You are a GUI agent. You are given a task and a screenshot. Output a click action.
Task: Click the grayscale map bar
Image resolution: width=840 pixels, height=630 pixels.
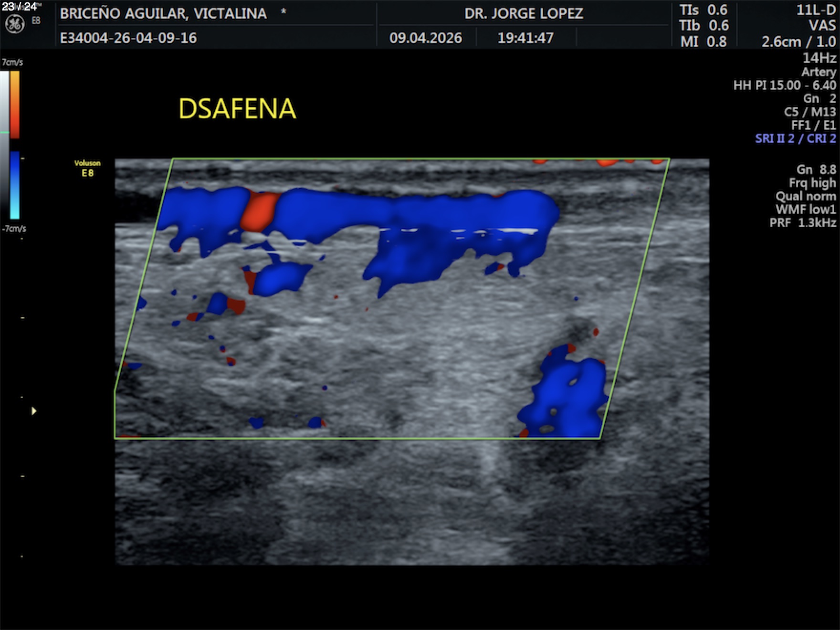point(4,143)
